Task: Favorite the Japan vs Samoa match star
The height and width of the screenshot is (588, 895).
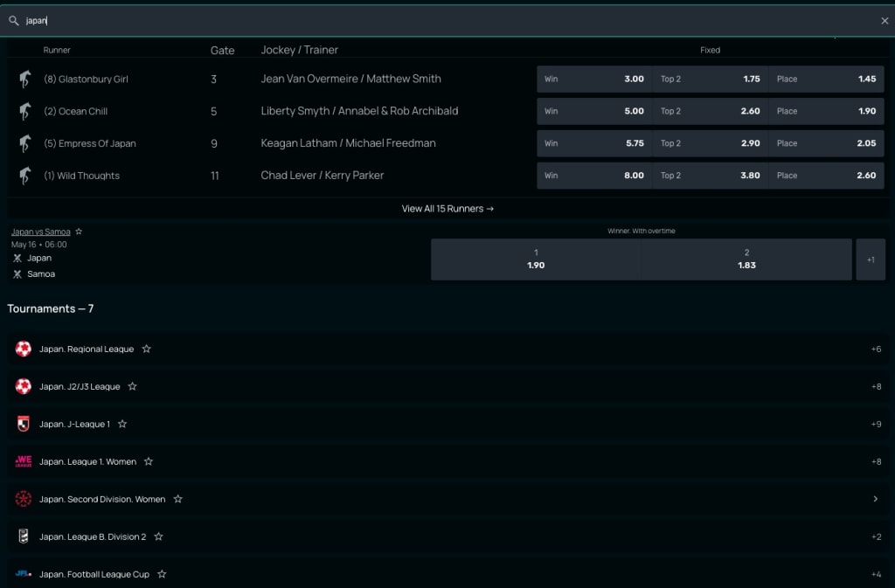Action: click(79, 232)
